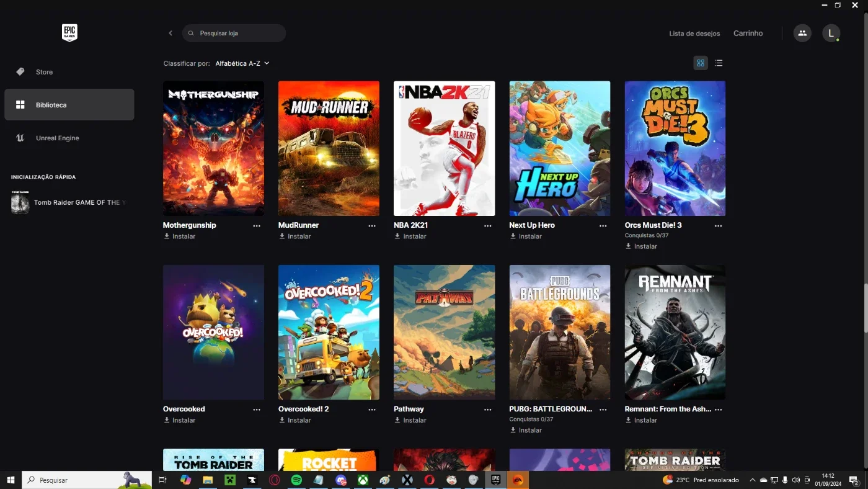The width and height of the screenshot is (868, 489).
Task: Click the Pesquisar taskbar search box
Action: click(87, 480)
